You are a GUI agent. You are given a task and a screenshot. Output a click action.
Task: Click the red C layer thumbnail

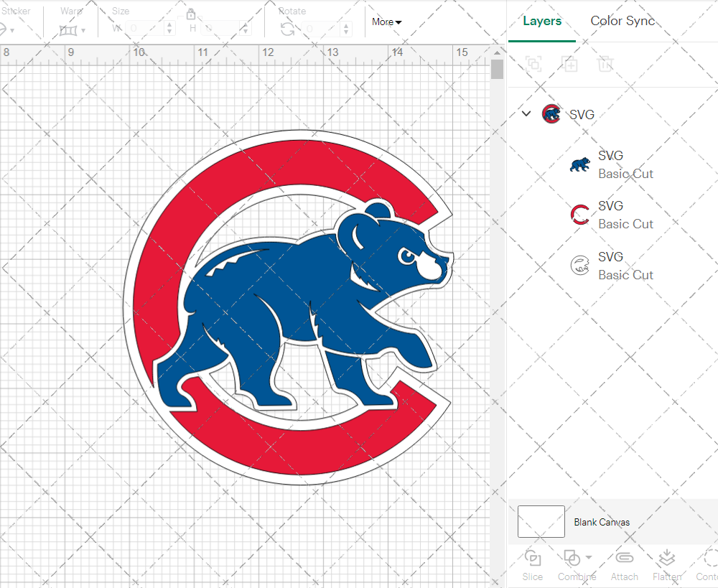click(x=579, y=215)
